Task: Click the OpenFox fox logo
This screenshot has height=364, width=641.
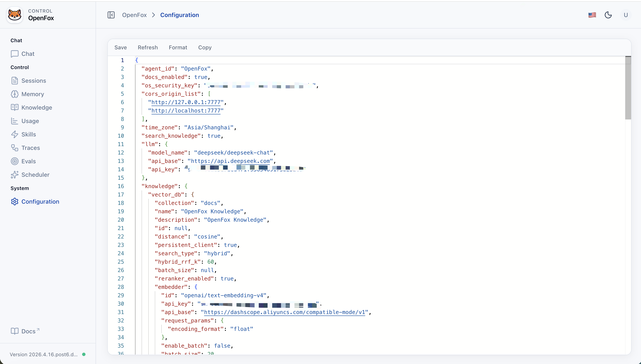Action: coord(14,14)
